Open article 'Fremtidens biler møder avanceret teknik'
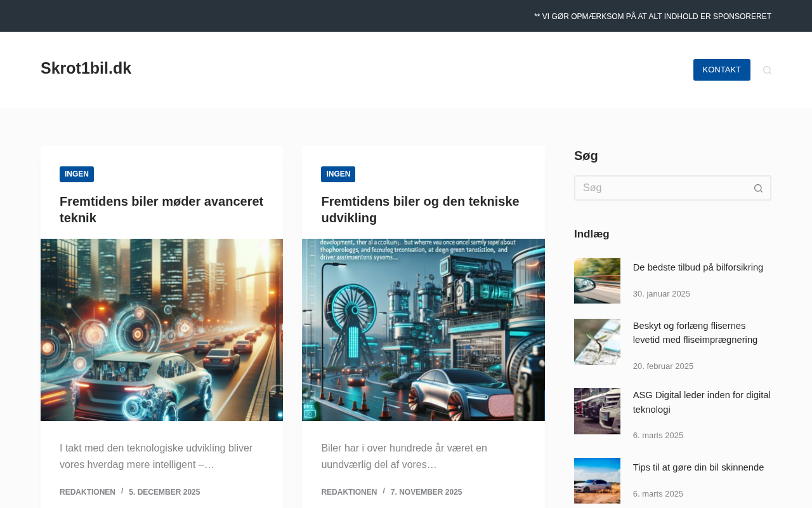The height and width of the screenshot is (508, 812). (x=161, y=210)
